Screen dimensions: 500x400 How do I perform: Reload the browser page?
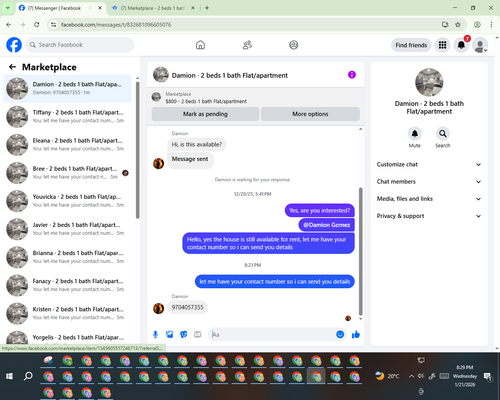pos(37,24)
